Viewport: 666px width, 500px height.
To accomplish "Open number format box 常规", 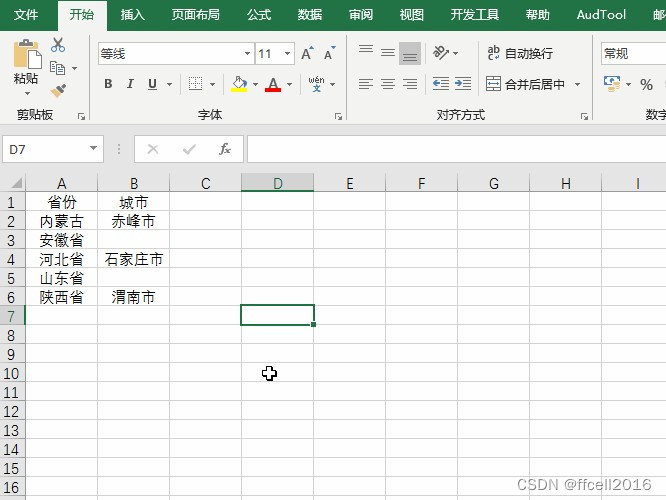I will pos(633,54).
